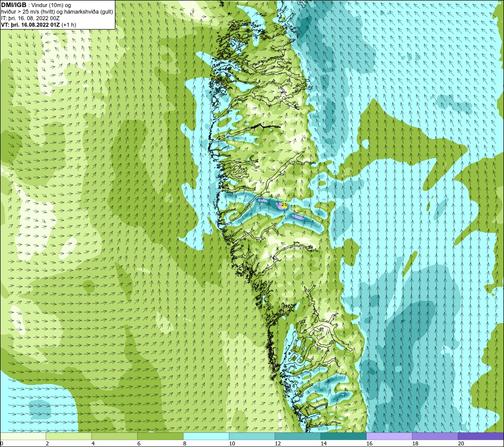504x447 pixels.
Task: Click the scale label '2'
Action: (x=47, y=443)
